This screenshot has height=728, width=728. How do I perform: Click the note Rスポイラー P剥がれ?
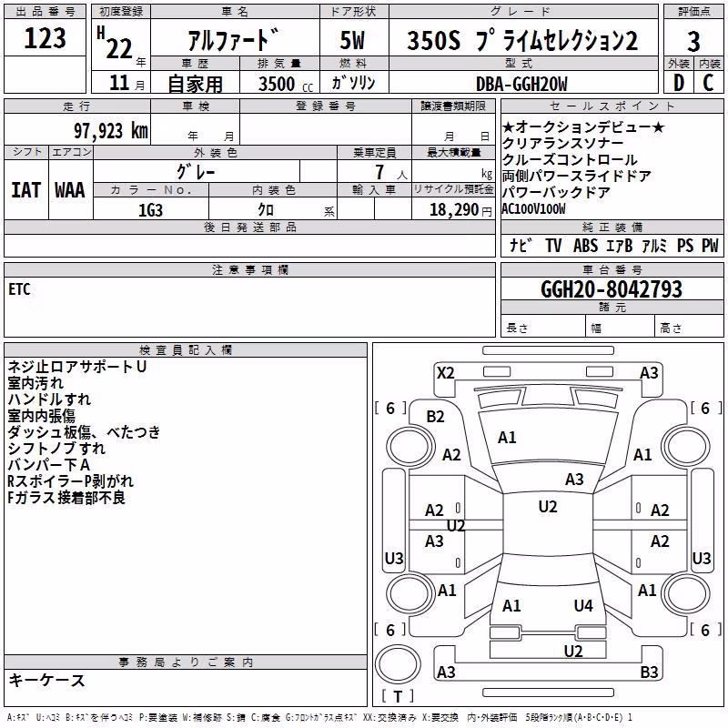click(x=71, y=481)
